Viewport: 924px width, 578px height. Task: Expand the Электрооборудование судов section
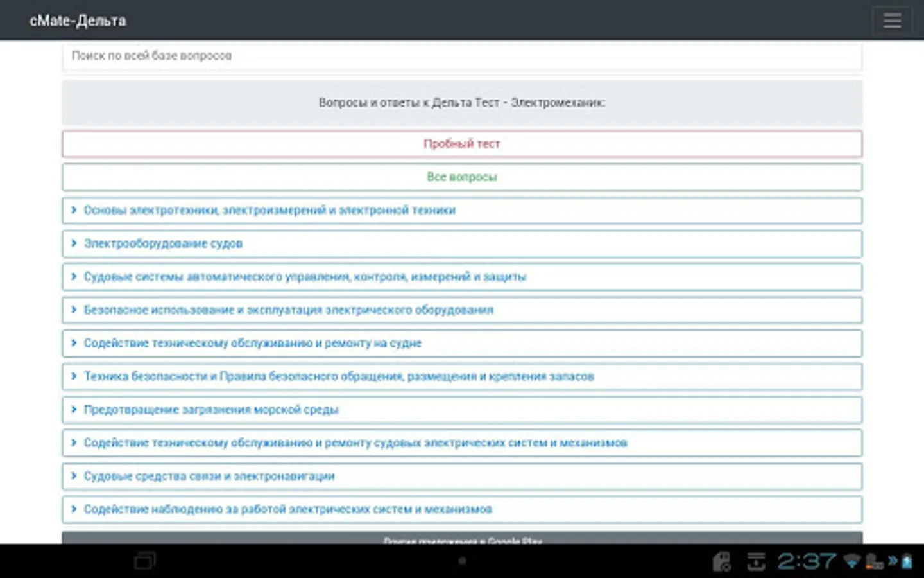click(x=462, y=244)
